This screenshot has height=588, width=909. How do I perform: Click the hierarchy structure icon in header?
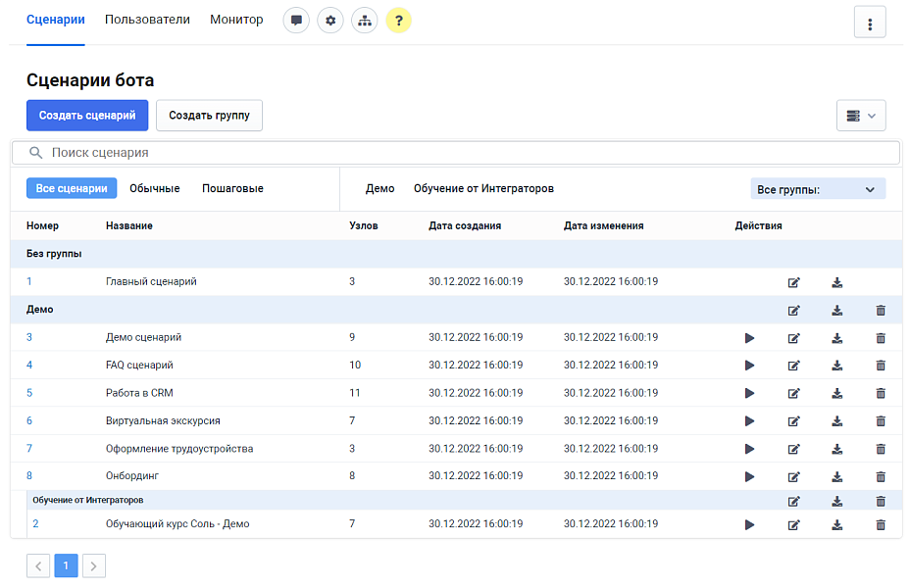pyautogui.click(x=364, y=21)
